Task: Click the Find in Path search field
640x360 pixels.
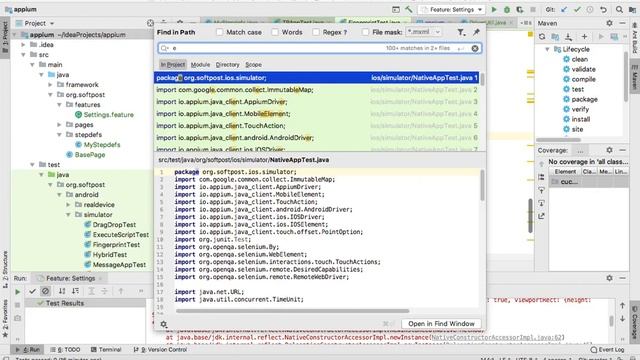Action: click(x=320, y=48)
